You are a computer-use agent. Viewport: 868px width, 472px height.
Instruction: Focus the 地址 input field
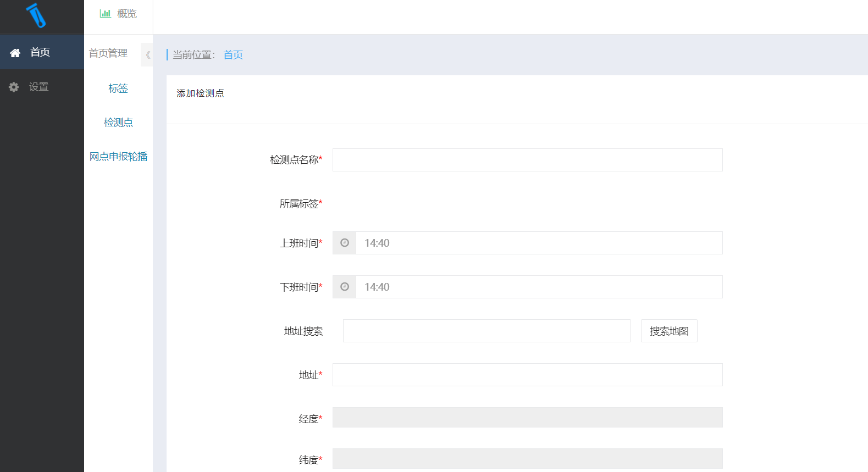(x=527, y=375)
